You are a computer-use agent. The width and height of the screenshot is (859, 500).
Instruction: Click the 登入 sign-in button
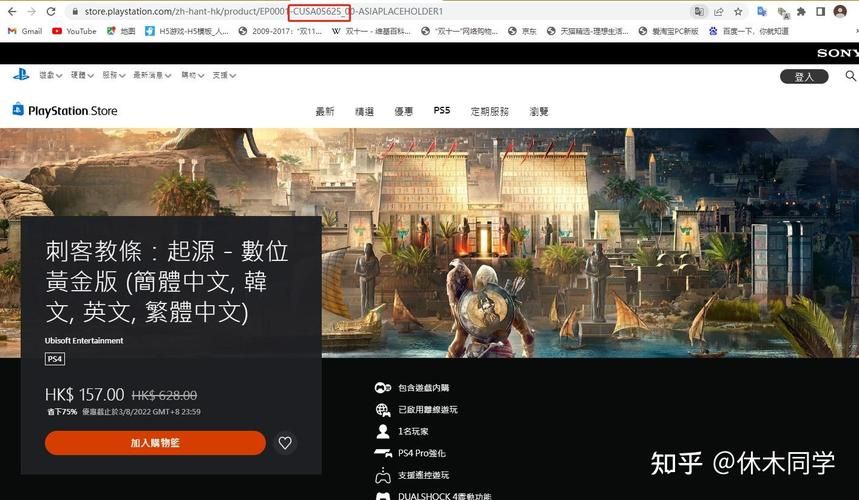804,77
